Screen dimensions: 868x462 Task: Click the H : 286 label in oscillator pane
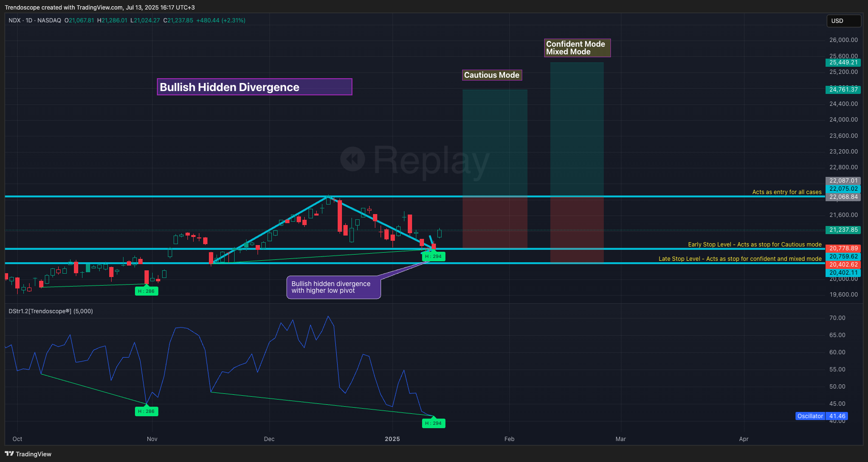click(x=146, y=411)
